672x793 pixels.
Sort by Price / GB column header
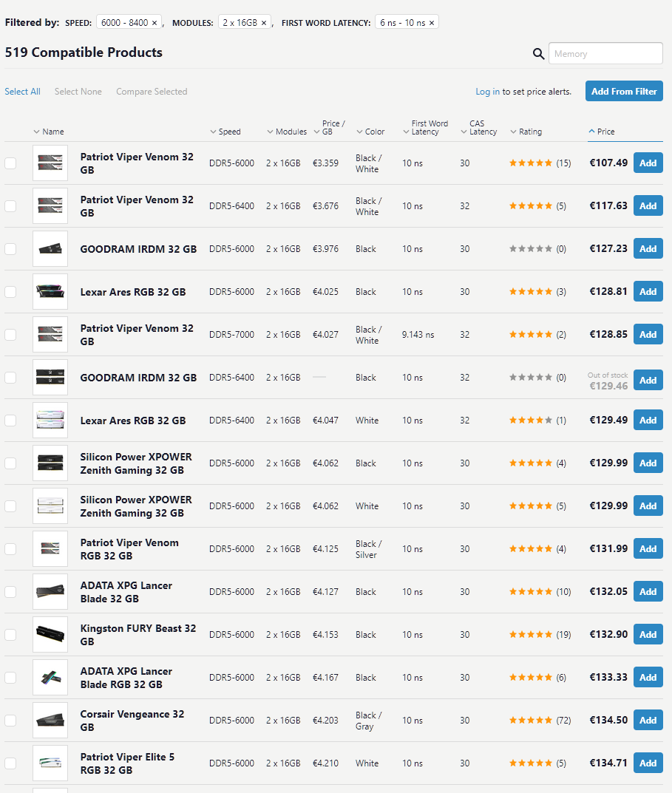[x=330, y=127]
